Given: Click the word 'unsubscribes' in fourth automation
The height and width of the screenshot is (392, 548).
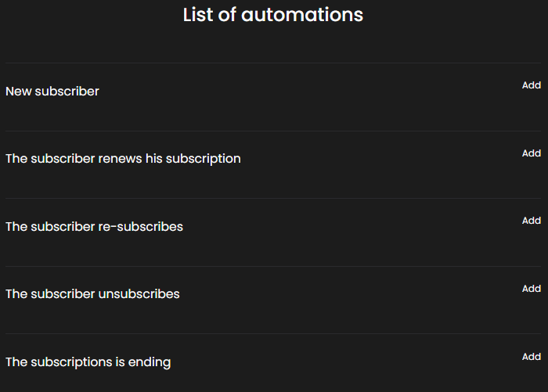Looking at the screenshot, I should click(x=139, y=294).
